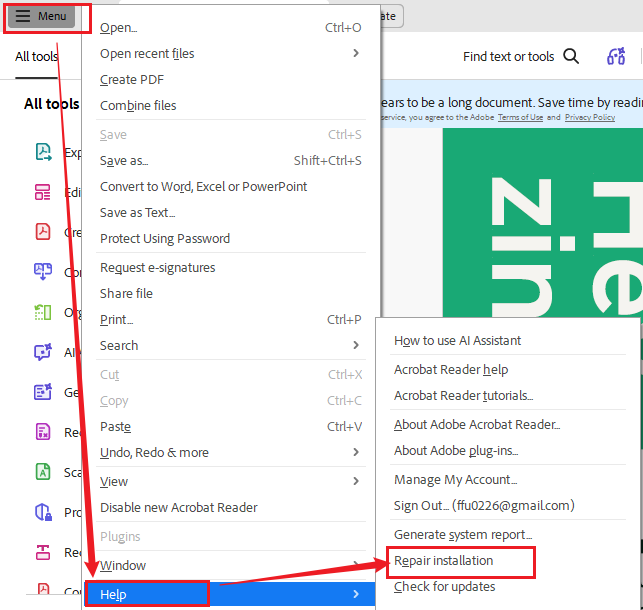Image resolution: width=643 pixels, height=610 pixels.
Task: Choose Check for updates
Action: [508, 586]
